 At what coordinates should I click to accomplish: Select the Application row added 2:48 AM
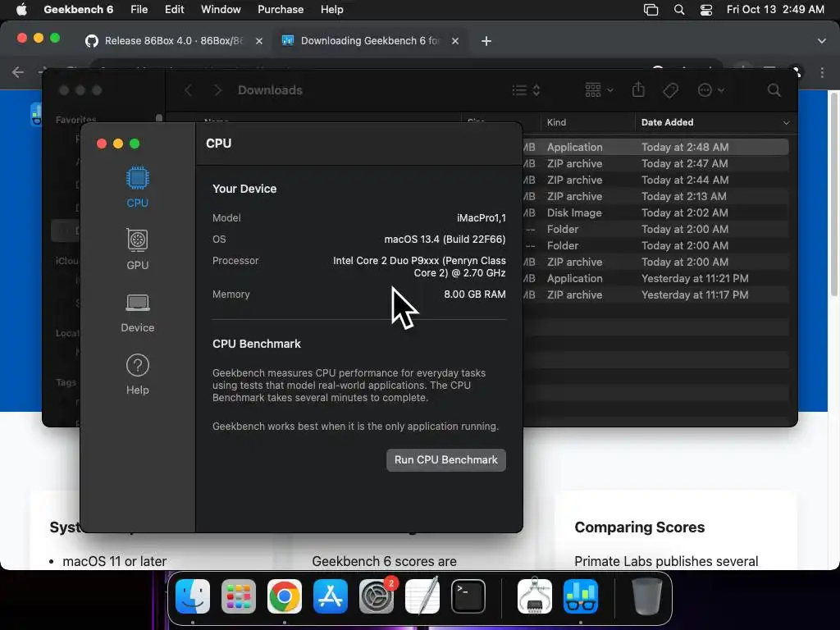(655, 147)
